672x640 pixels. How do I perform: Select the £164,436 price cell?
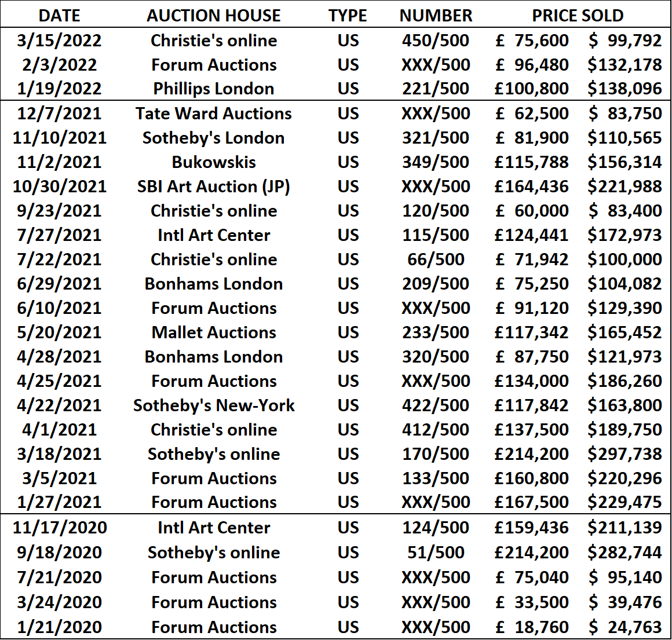pos(531,186)
